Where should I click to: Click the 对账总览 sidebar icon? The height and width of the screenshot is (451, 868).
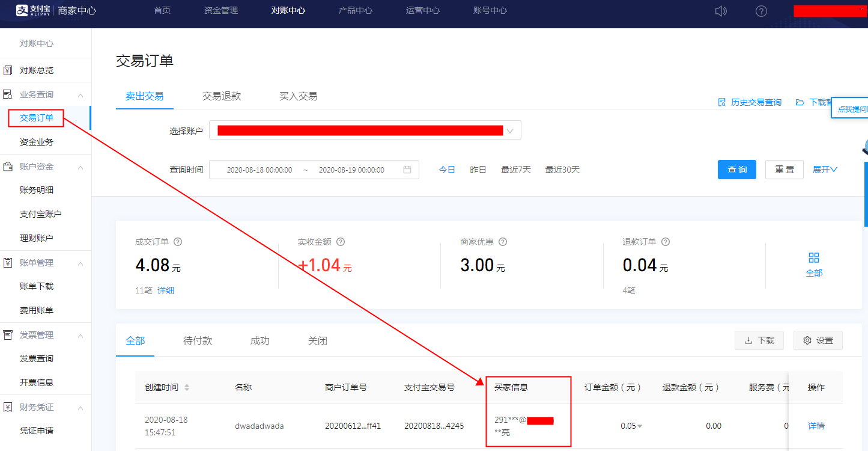(x=8, y=70)
